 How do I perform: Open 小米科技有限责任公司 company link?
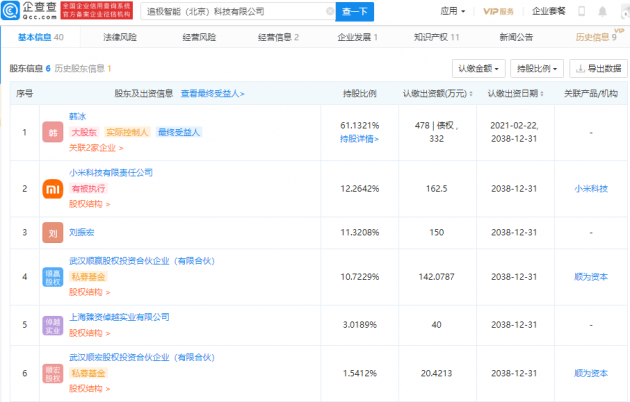[x=111, y=173]
